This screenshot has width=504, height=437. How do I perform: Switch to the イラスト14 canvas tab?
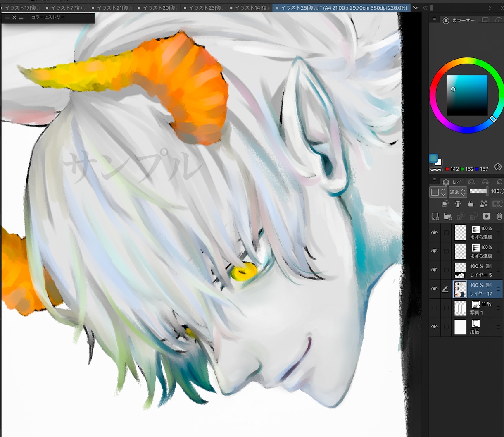point(249,7)
